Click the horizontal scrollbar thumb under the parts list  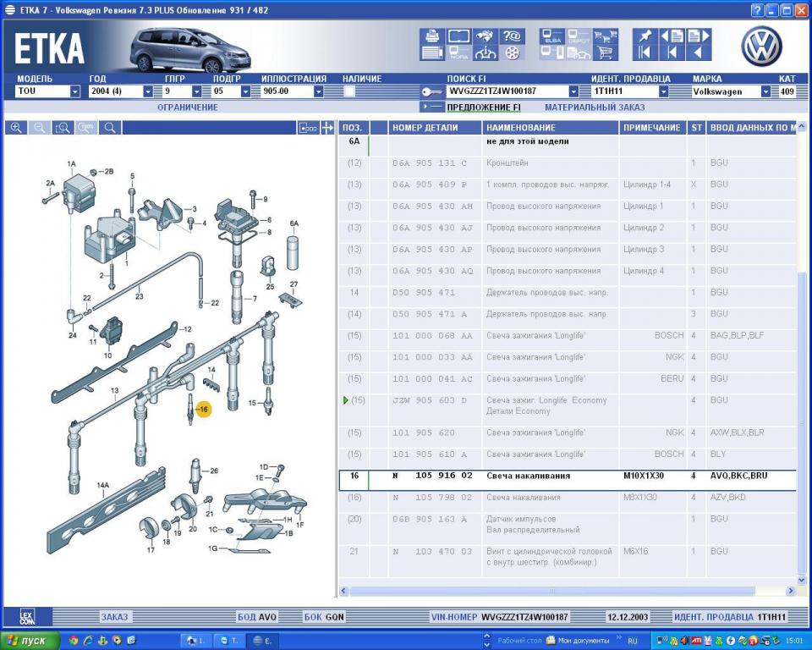coord(552,591)
